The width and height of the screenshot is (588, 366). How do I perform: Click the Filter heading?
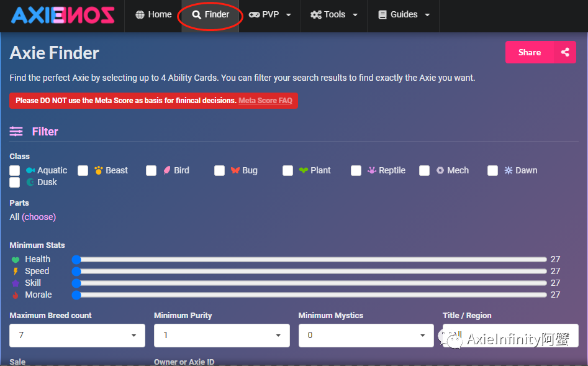click(45, 131)
